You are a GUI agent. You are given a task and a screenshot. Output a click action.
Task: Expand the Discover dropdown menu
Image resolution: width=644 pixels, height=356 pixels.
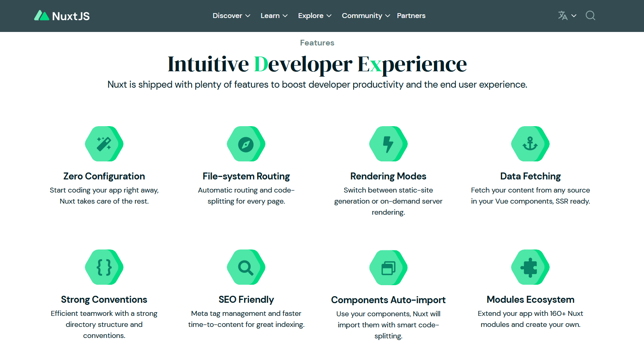(231, 16)
